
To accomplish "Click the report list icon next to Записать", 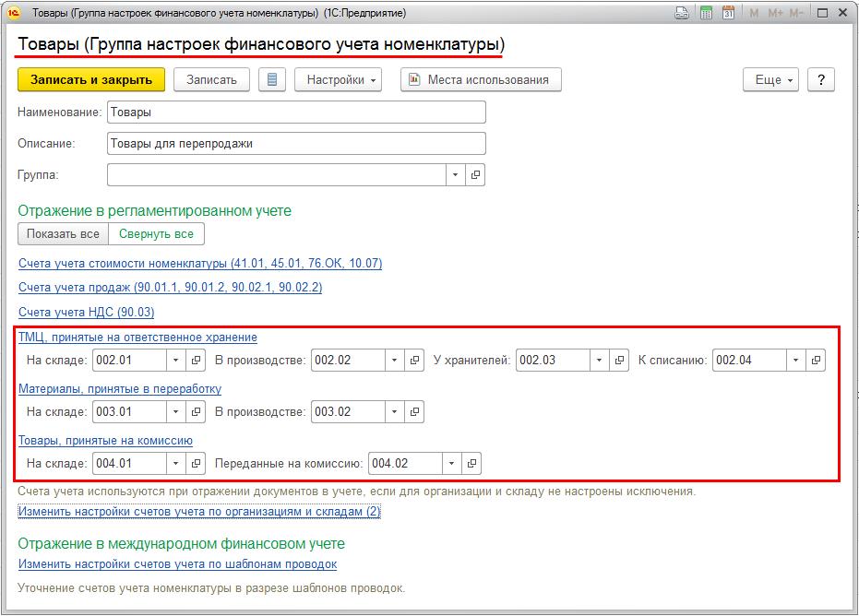I will pyautogui.click(x=271, y=80).
